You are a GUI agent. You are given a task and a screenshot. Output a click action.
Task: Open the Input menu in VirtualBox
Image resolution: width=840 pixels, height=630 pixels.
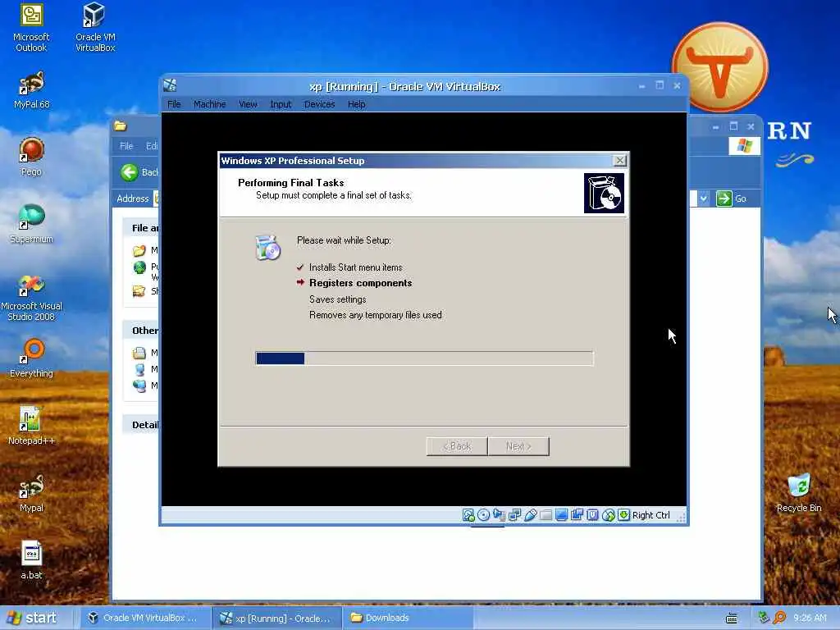281,104
